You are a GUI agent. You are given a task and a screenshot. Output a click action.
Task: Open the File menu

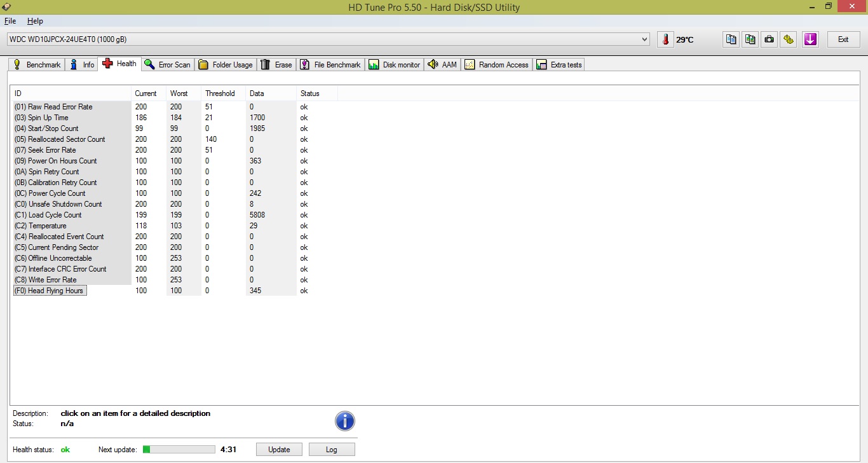(10, 21)
